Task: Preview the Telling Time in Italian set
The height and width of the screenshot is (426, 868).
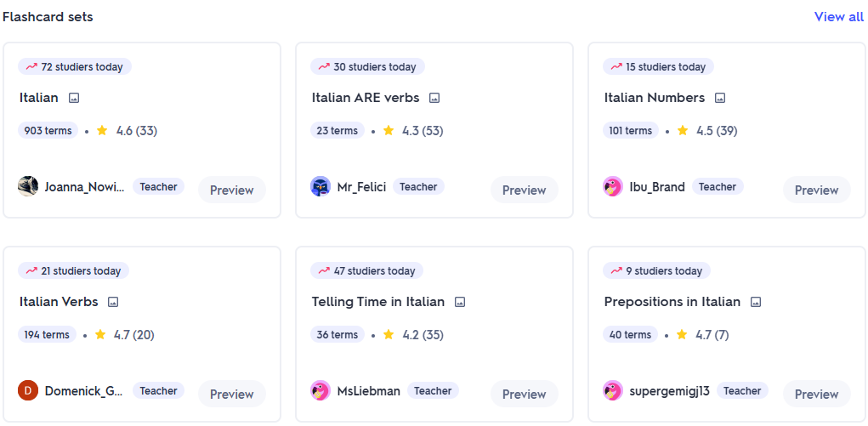Action: [524, 394]
